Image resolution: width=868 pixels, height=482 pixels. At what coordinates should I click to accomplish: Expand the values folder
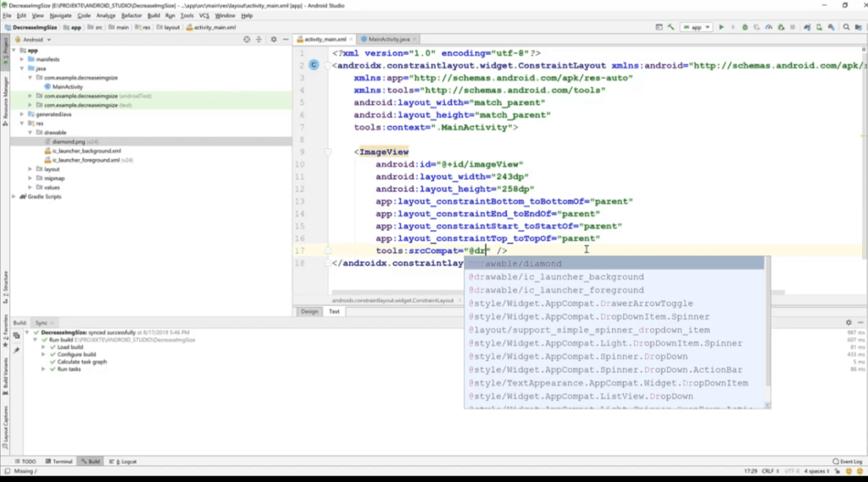click(x=31, y=187)
